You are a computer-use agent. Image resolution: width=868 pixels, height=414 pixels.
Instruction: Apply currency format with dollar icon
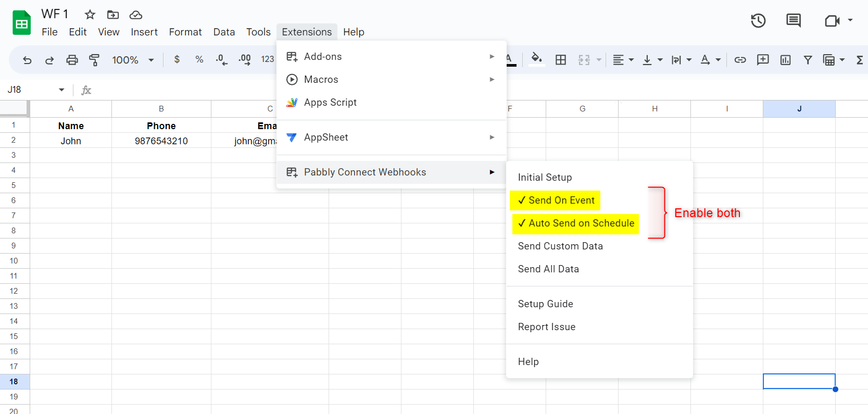[x=177, y=59]
